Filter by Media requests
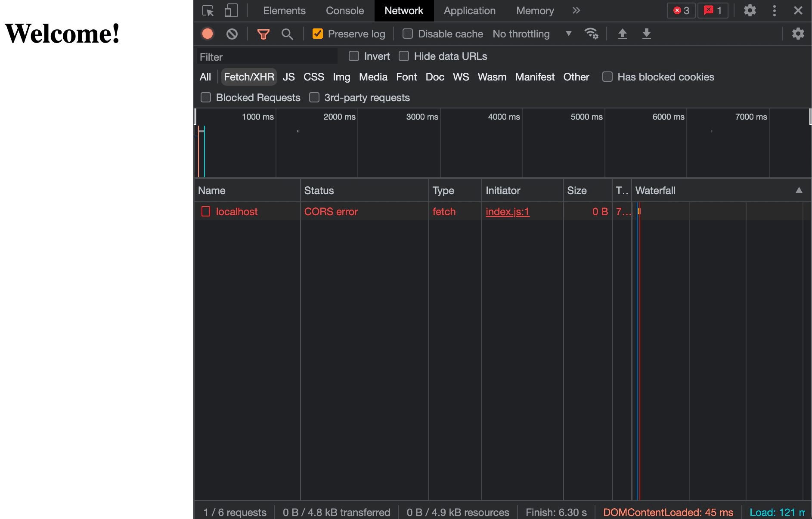The height and width of the screenshot is (519, 812). pos(373,77)
